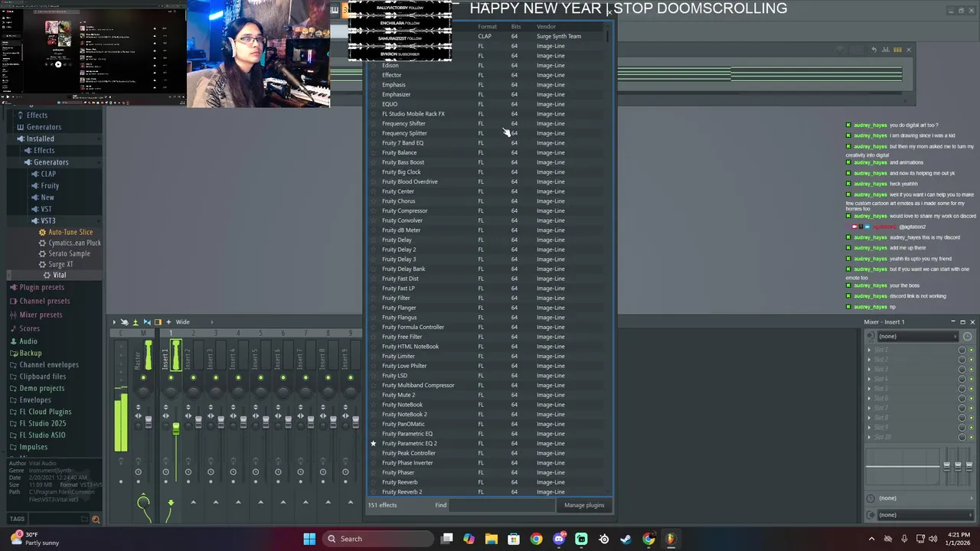The height and width of the screenshot is (551, 980).
Task: Click the Insert 6 latency clock icon
Action: (278, 472)
